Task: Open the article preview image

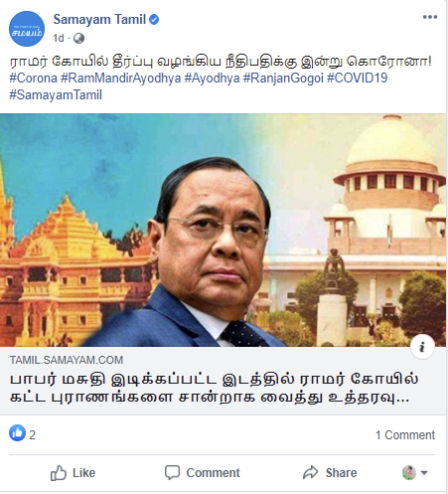Action: 224,231
